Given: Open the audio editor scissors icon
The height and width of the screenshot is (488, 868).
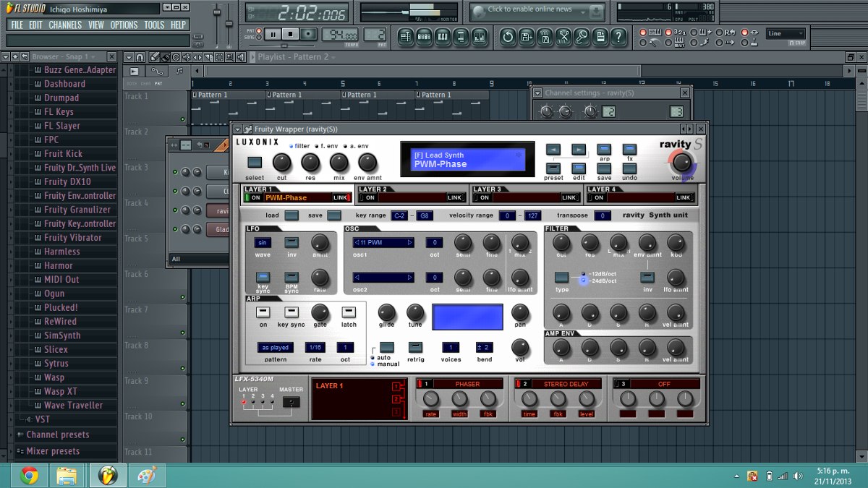Looking at the screenshot, I should [563, 36].
